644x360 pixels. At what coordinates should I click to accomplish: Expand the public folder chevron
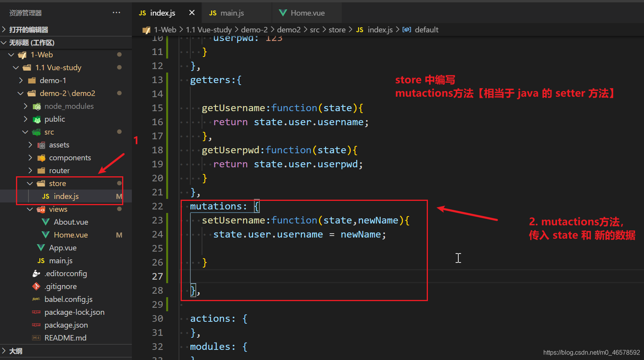(25, 119)
